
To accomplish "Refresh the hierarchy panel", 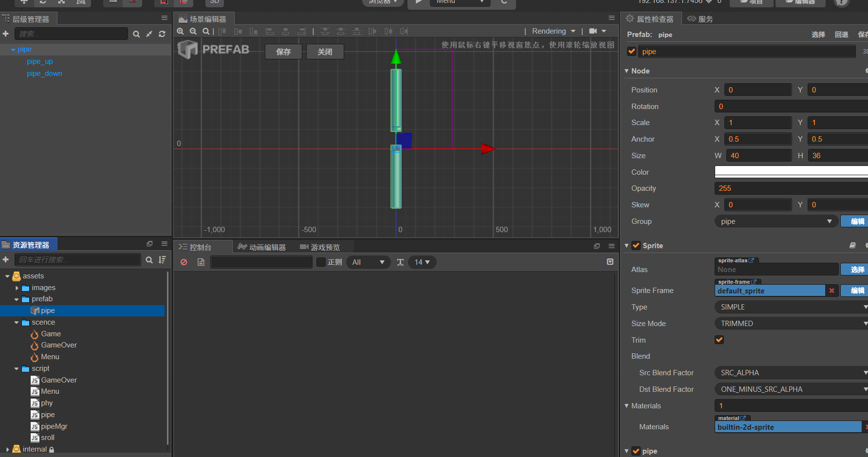I will point(162,34).
